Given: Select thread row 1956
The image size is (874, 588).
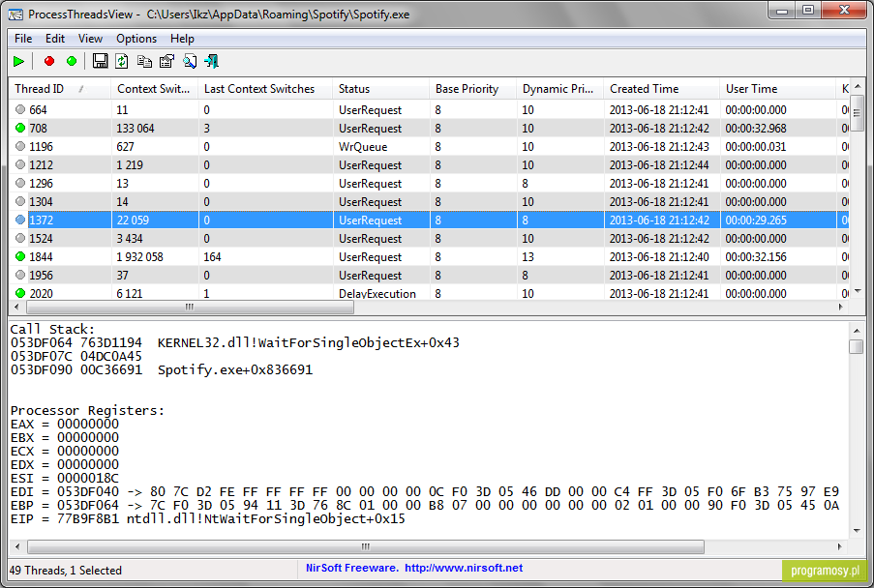Looking at the screenshot, I should (428, 275).
